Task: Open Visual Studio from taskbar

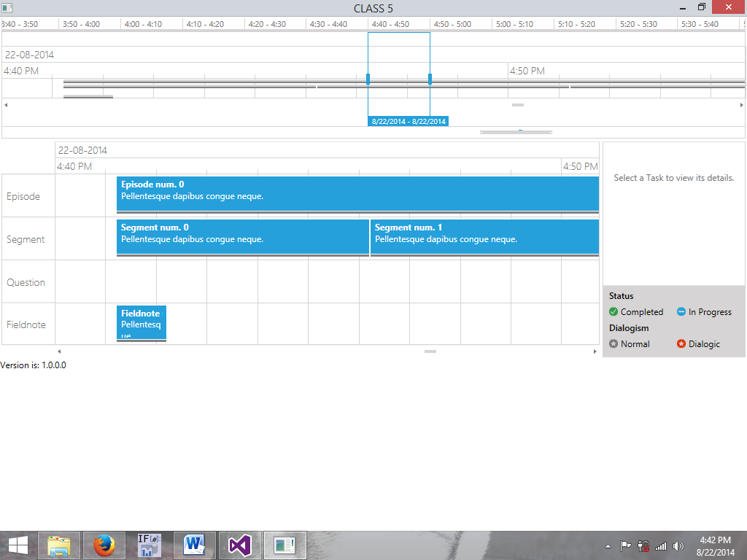Action: pyautogui.click(x=239, y=545)
